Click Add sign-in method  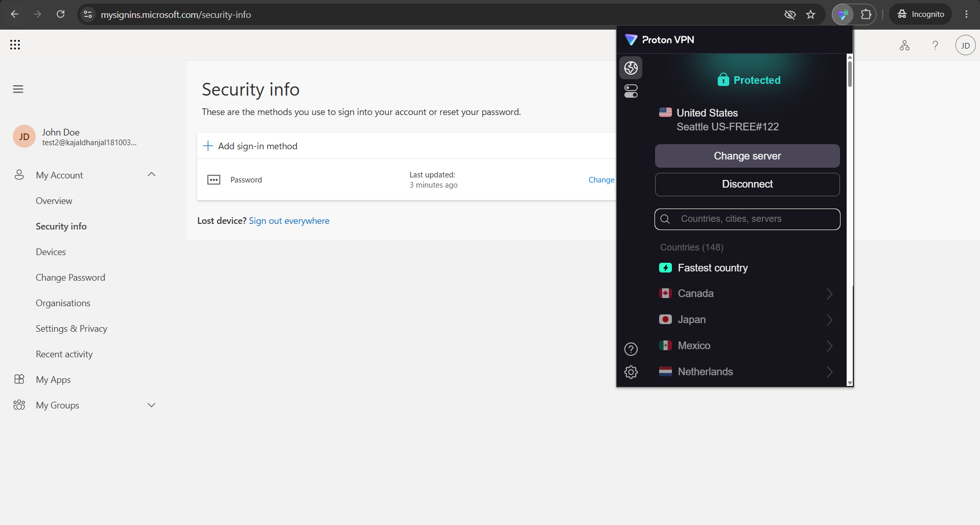pos(250,146)
